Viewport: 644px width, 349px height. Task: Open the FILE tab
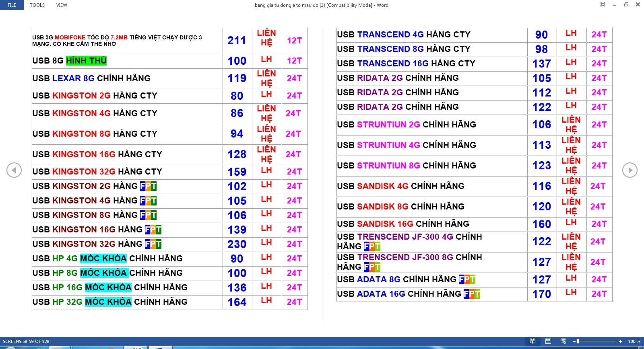(12, 5)
